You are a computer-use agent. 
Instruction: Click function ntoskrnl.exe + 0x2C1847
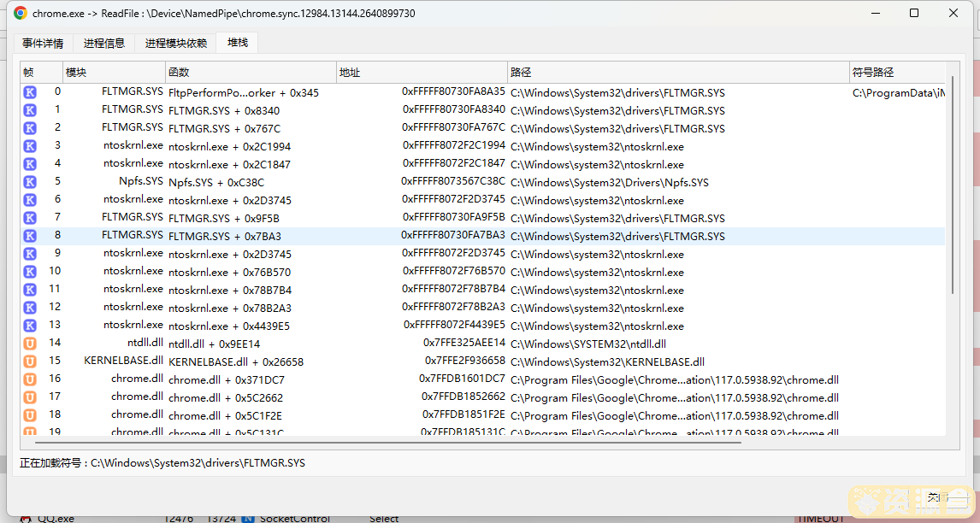(x=230, y=164)
